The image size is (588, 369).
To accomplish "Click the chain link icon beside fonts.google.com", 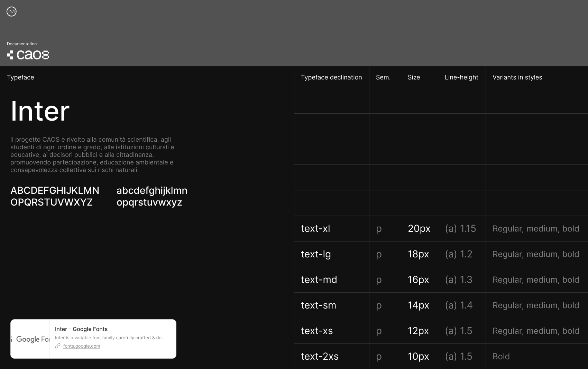I will click(x=58, y=346).
